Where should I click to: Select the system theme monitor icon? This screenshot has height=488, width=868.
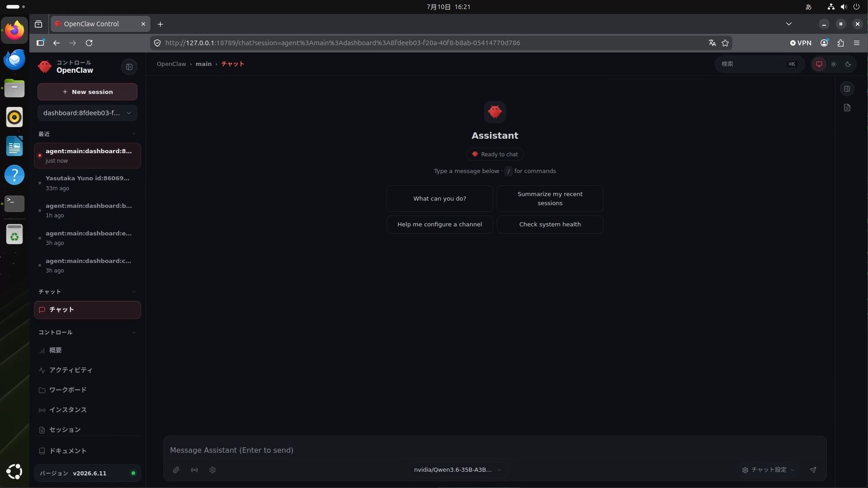(819, 64)
